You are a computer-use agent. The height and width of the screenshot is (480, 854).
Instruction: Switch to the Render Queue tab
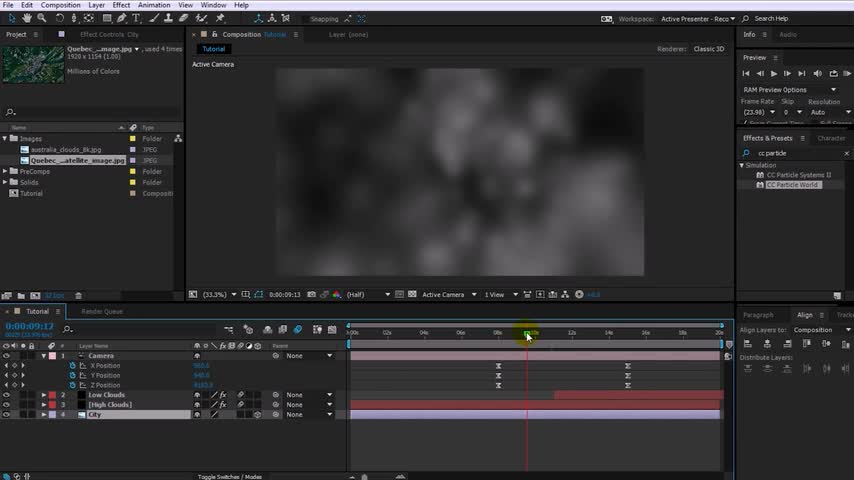click(x=102, y=312)
